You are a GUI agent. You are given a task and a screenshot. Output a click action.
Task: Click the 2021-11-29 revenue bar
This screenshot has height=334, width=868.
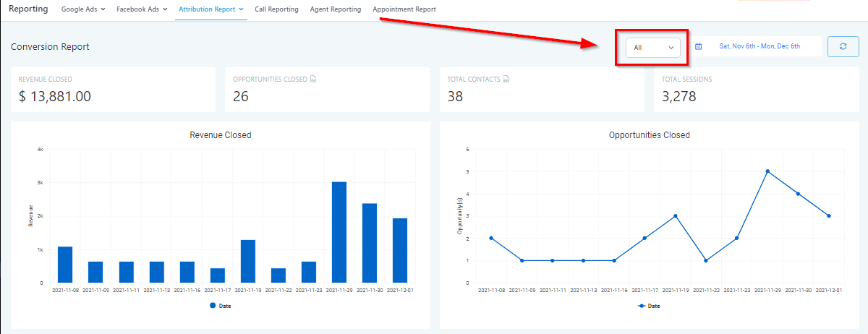pos(339,232)
